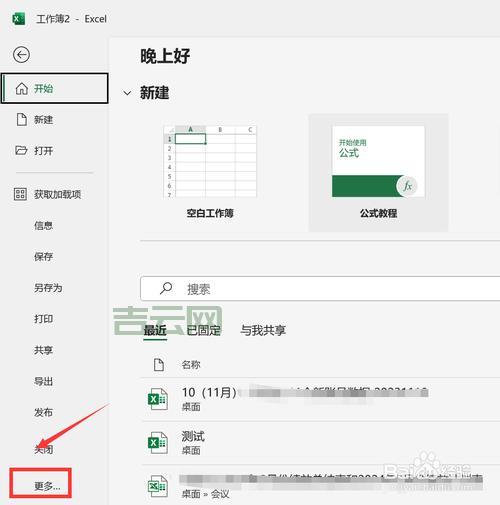Click the file-type icon column header
The height and width of the screenshot is (505, 500).
[x=159, y=365]
